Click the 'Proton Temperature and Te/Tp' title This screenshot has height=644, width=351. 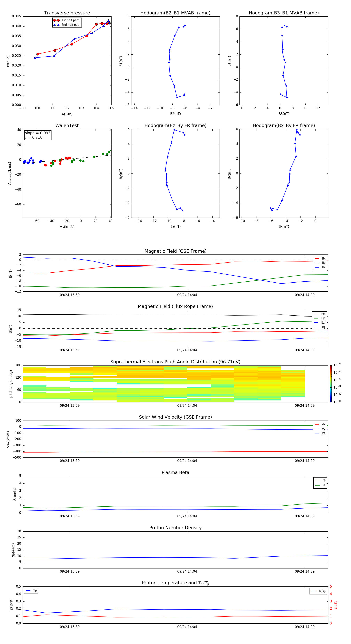[x=175, y=583]
